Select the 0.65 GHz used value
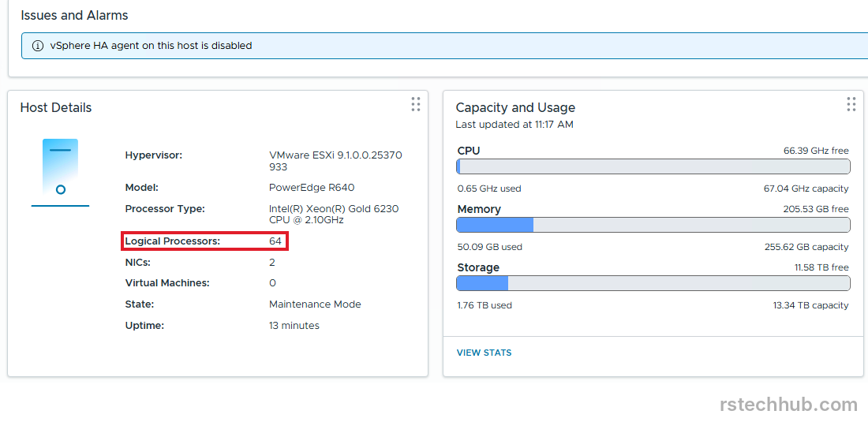868x422 pixels. click(489, 189)
